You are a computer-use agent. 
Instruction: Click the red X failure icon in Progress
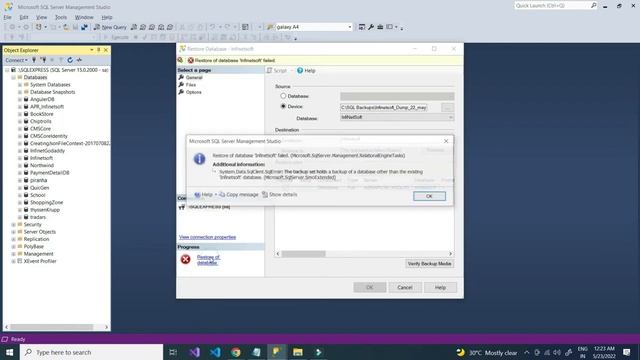pyautogui.click(x=185, y=259)
